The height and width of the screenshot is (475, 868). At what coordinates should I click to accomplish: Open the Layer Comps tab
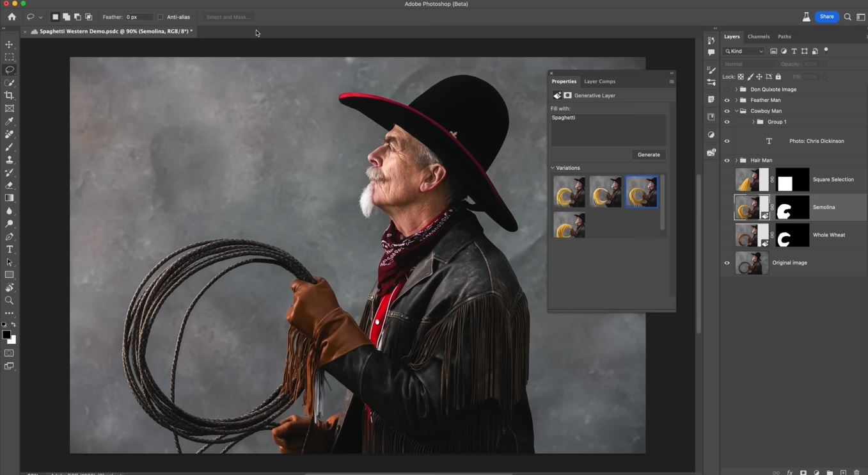(599, 81)
